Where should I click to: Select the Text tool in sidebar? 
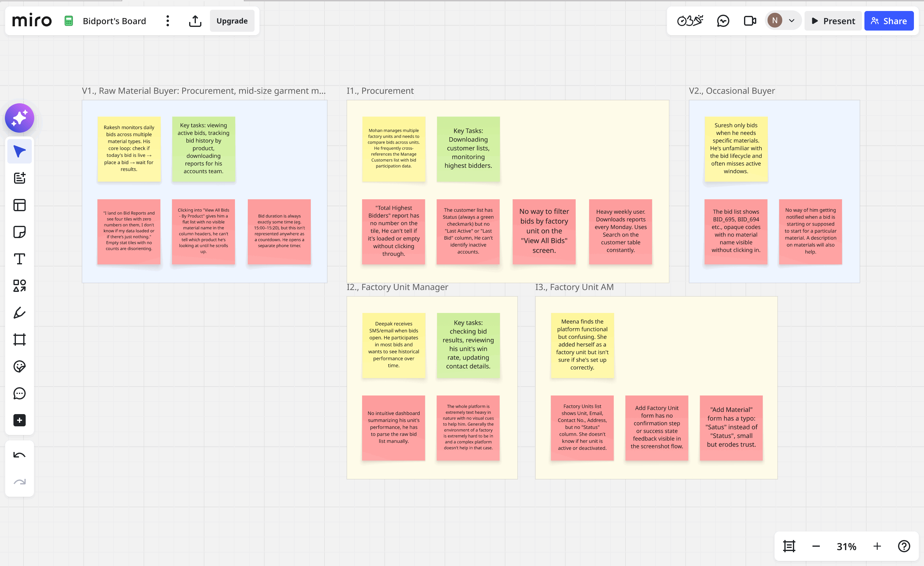pyautogui.click(x=20, y=259)
